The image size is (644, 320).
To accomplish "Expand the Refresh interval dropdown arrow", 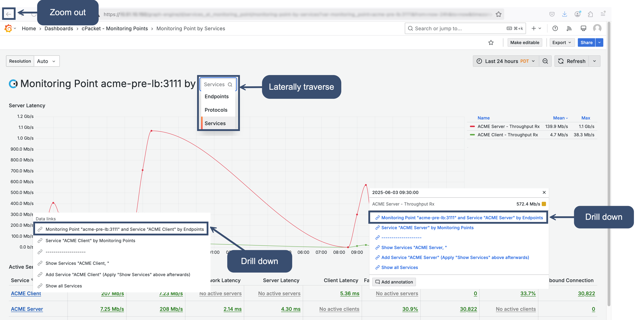I will [x=594, y=61].
